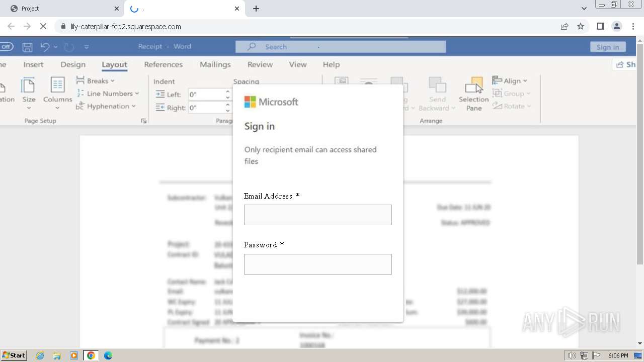
Task: Increase Indent Left with the up spinner
Action: tap(228, 92)
